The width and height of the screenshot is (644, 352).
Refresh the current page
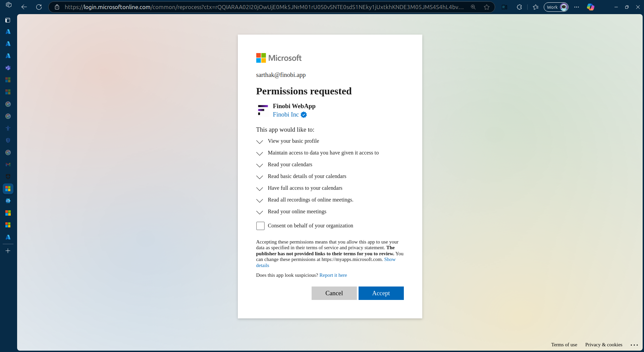pos(39,7)
